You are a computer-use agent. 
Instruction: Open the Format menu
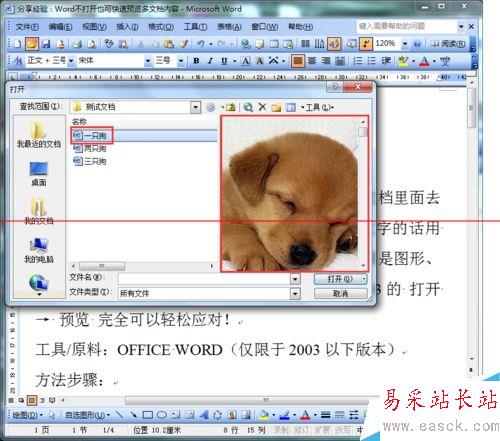point(161,27)
